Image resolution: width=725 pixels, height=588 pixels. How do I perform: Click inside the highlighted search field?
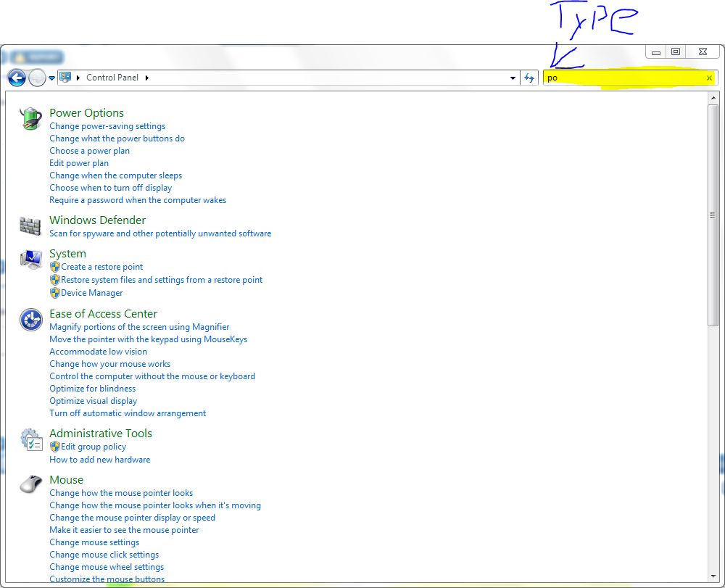(x=623, y=78)
